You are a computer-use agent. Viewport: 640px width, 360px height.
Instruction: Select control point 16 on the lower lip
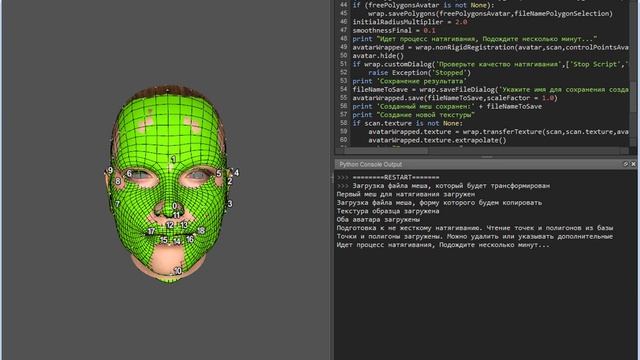click(190, 239)
